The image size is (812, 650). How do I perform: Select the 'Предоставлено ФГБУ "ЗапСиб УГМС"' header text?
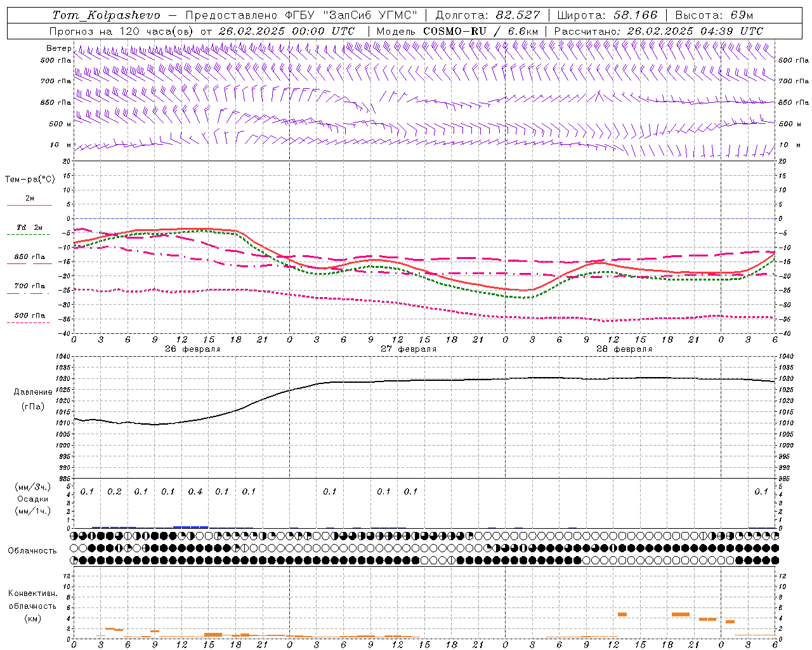point(301,15)
